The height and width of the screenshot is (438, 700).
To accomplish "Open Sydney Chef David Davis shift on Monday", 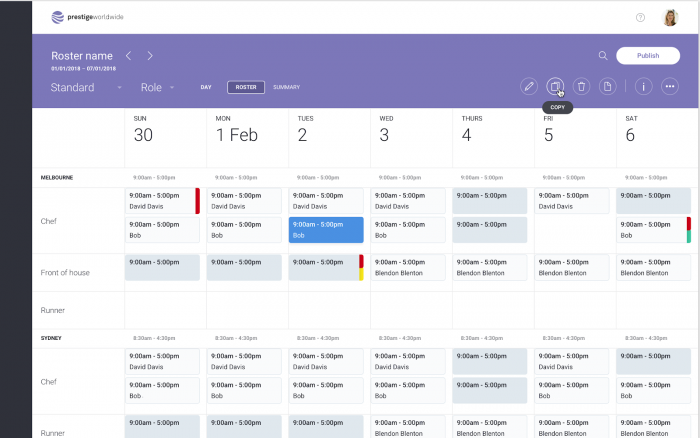I will pos(244,361).
